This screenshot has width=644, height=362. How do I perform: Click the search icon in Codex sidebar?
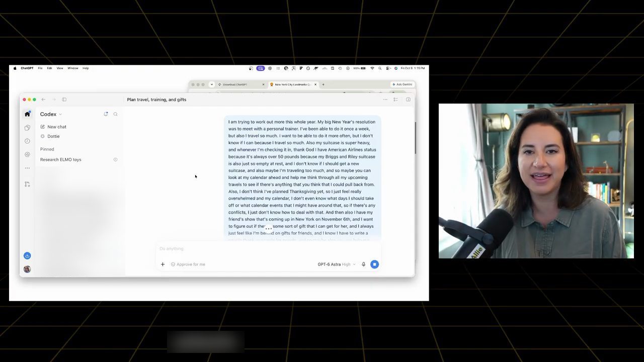coord(115,114)
